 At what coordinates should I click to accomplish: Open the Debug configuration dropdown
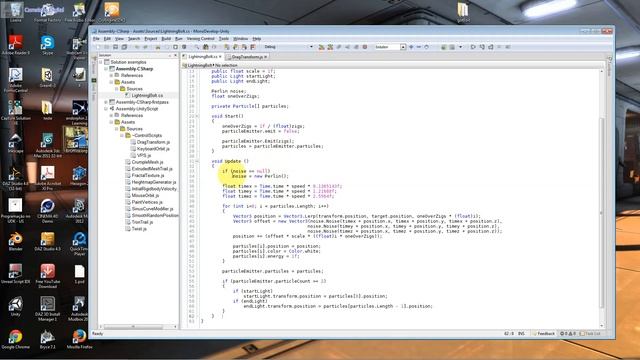pyautogui.click(x=289, y=47)
